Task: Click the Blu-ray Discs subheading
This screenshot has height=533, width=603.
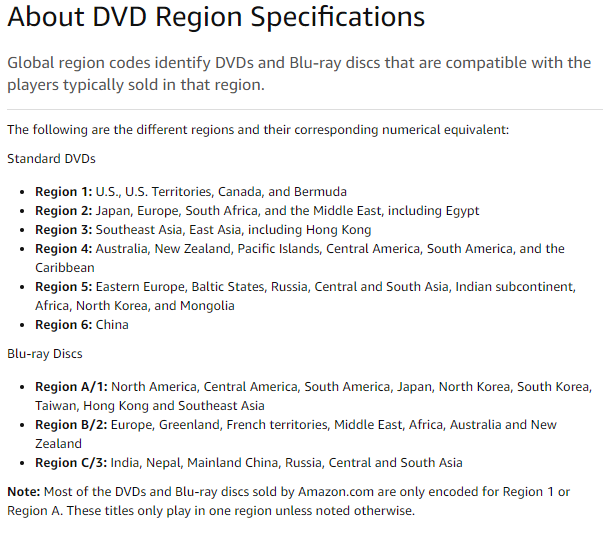Action: tap(45, 353)
